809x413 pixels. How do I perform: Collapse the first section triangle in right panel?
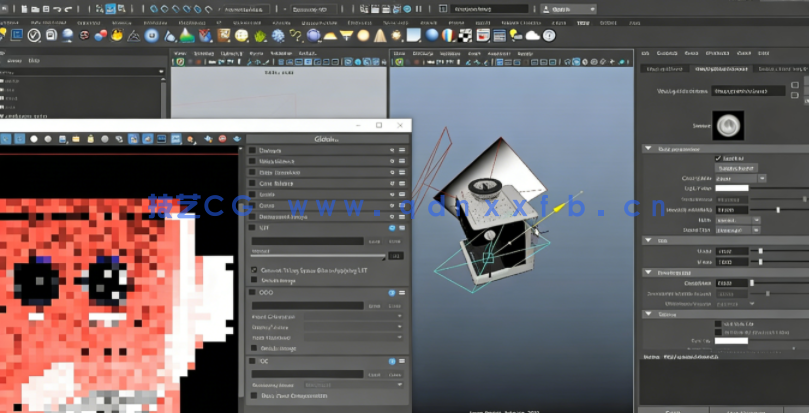648,148
